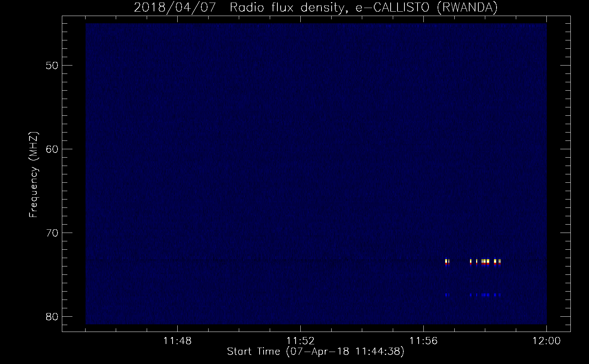Click the plot title '2018/04/07 Radio flux density'
This screenshot has width=589, height=364.
[x=316, y=7]
